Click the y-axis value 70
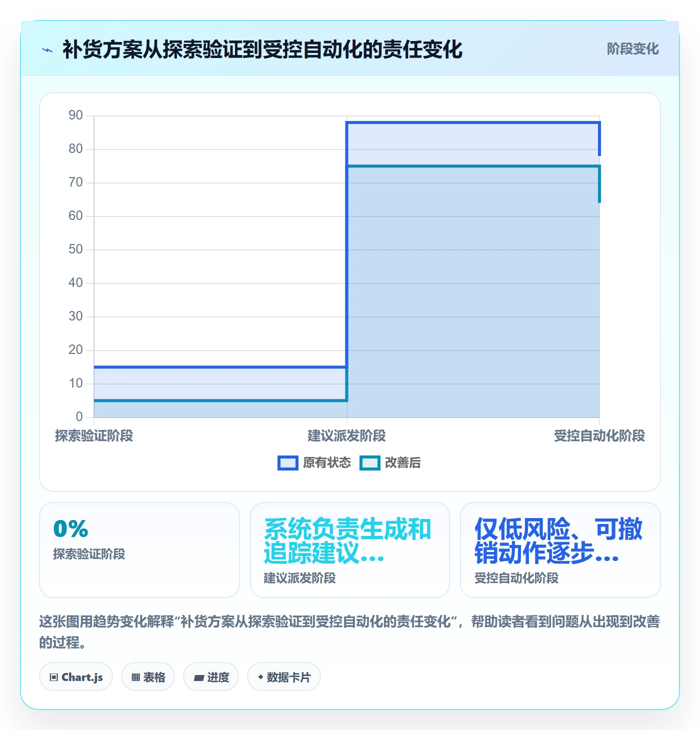The height and width of the screenshot is (730, 700). pyautogui.click(x=75, y=182)
